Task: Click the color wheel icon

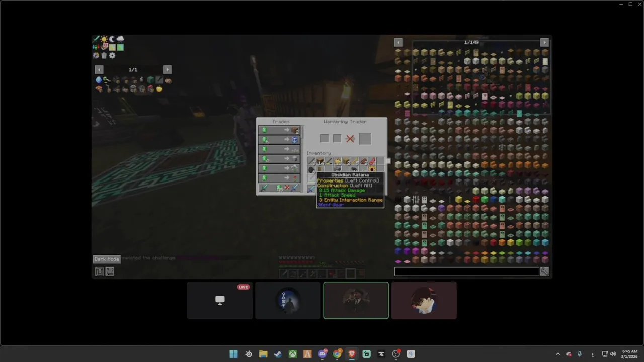Action: click(x=96, y=55)
